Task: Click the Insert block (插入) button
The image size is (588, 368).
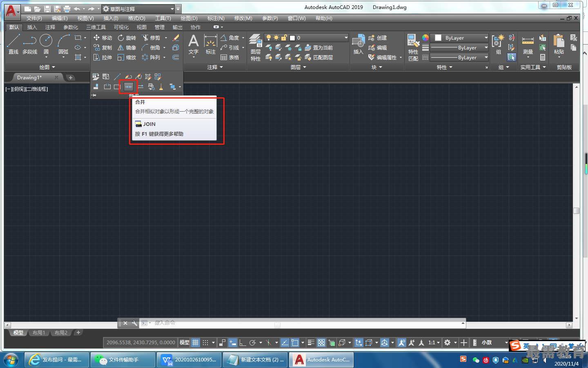Action: coord(358,45)
